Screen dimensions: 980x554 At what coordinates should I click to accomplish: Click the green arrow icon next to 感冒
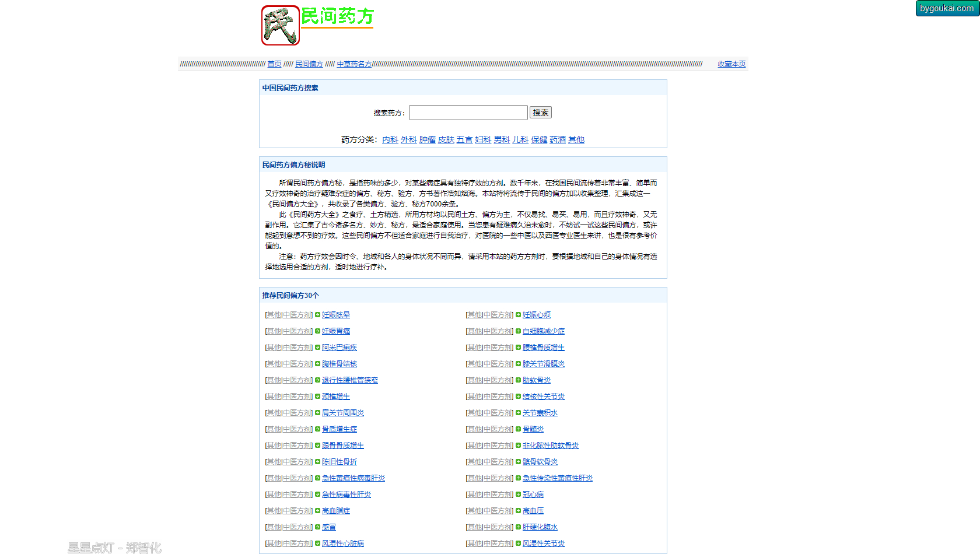pos(318,527)
